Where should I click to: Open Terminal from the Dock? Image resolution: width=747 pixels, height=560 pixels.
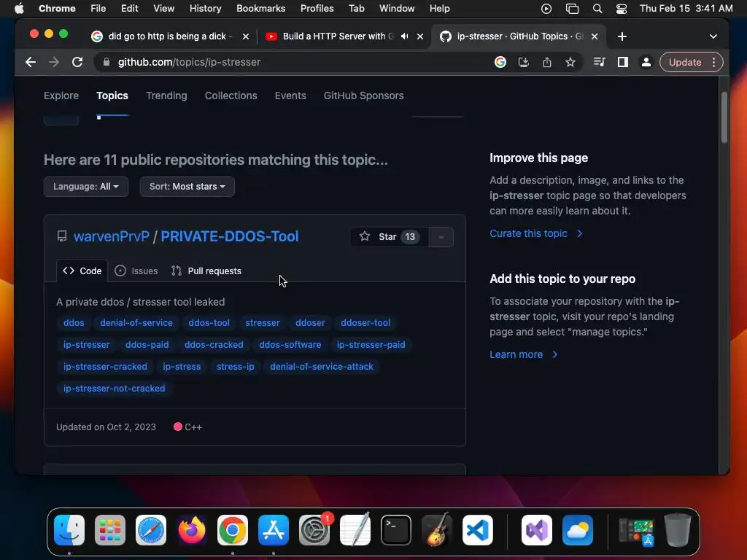tap(396, 530)
